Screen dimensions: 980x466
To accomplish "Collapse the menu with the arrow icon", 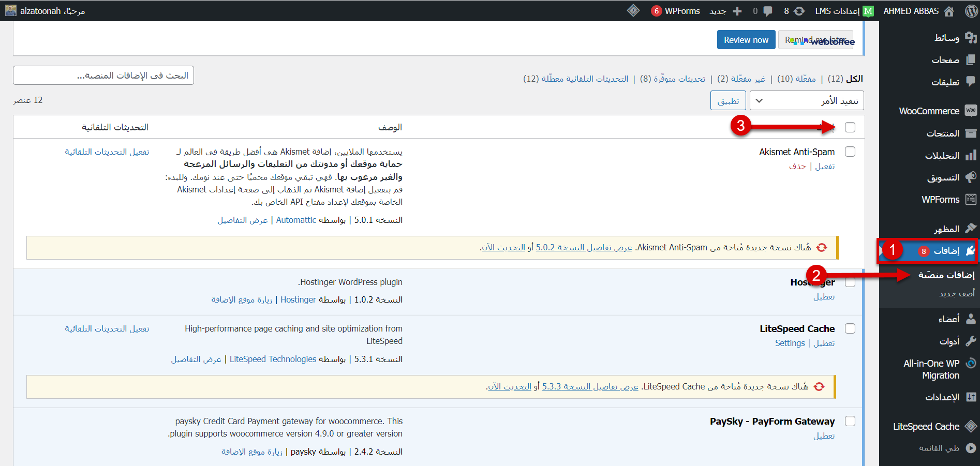I will pyautogui.click(x=971, y=448).
